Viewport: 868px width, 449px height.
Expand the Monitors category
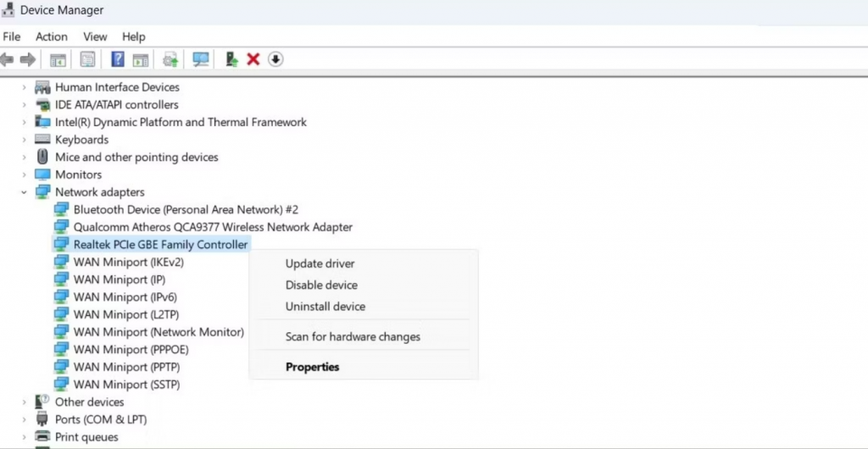24,175
